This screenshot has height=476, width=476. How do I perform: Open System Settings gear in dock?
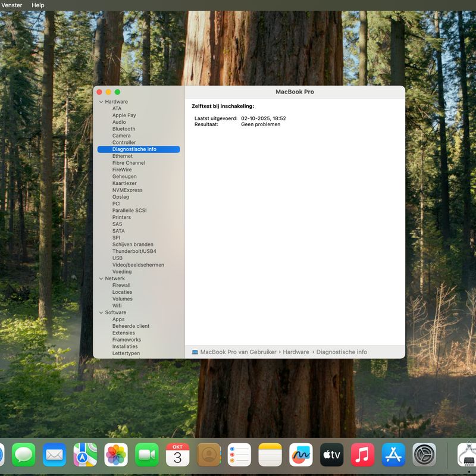point(424,455)
